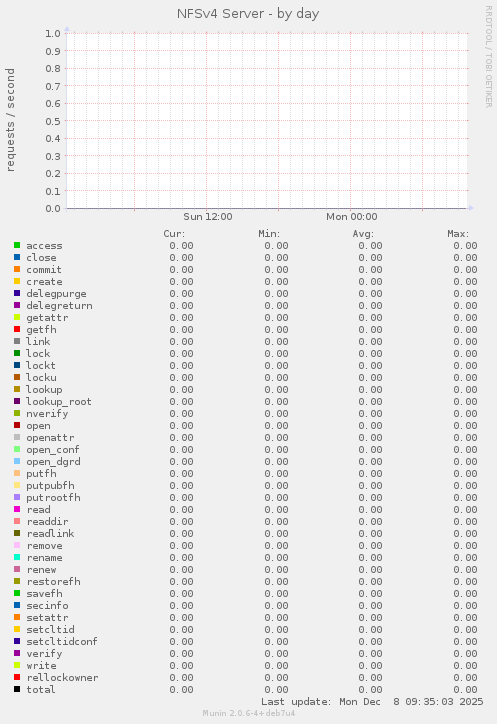
Task: Click the 'Mon 00:00' time axis label
Action: [352, 217]
